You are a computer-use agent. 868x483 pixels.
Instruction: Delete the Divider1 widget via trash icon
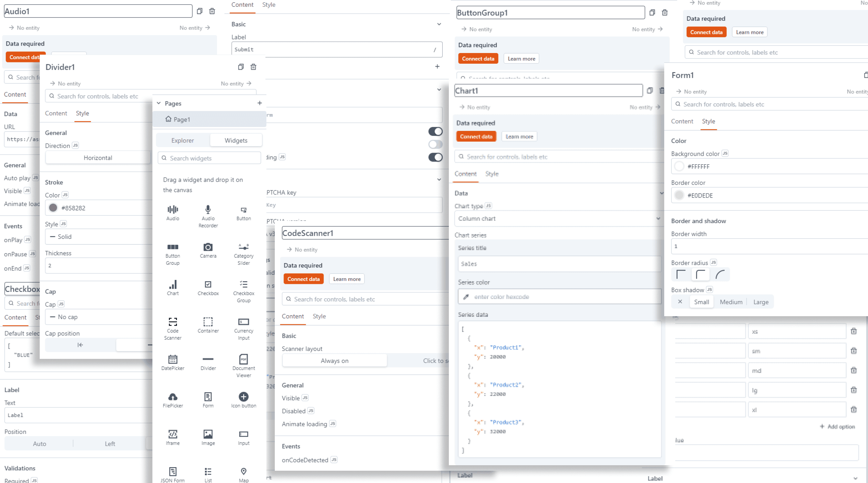(x=253, y=67)
